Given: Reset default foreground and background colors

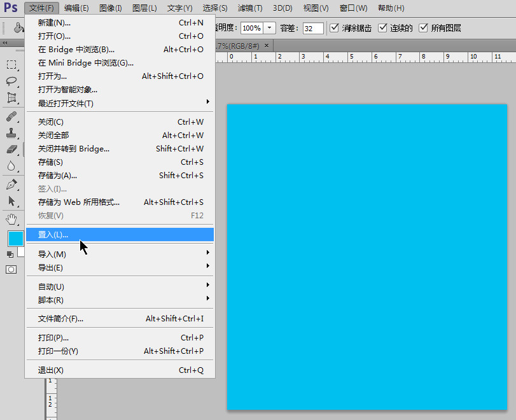Looking at the screenshot, I should (x=10, y=255).
